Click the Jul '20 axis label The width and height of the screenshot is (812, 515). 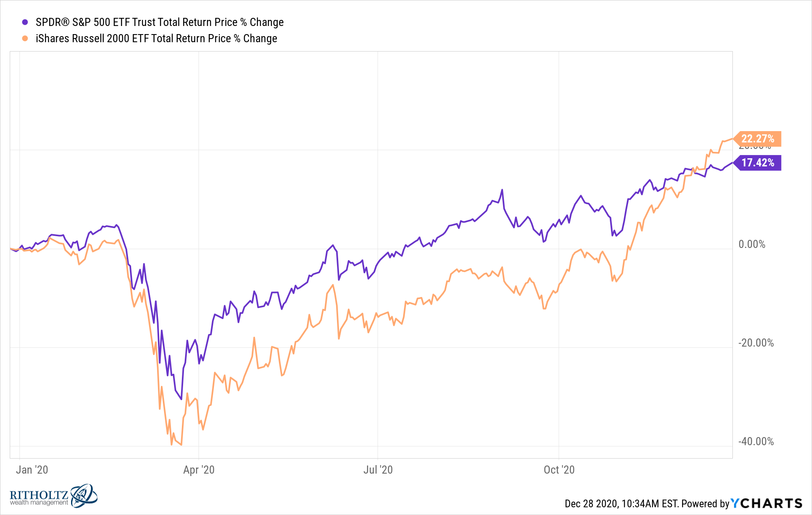tap(378, 470)
